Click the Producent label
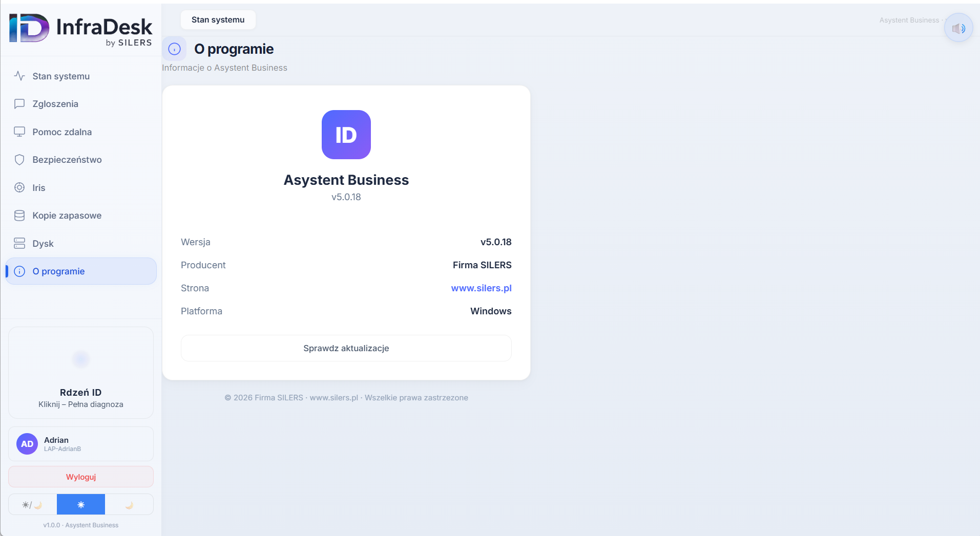Screen dimensions: 980x536 click(x=203, y=265)
